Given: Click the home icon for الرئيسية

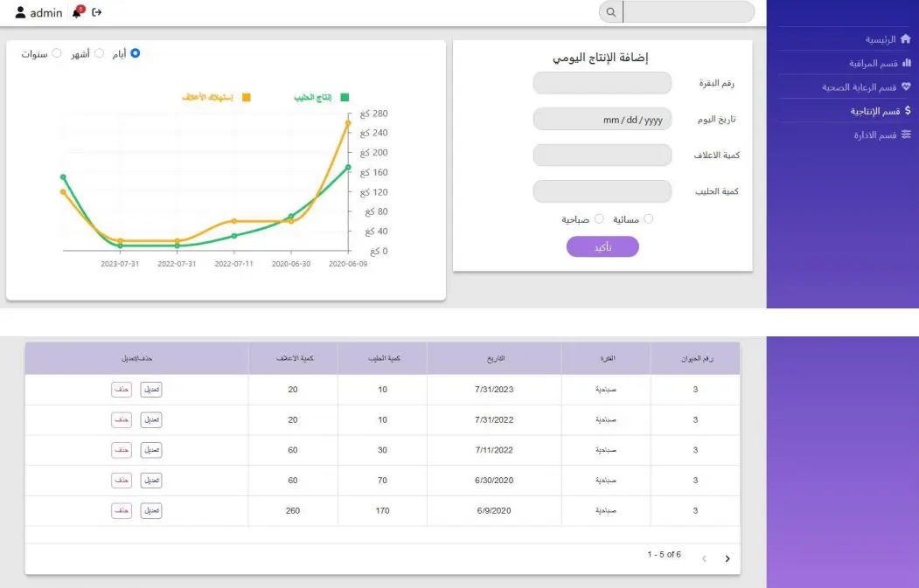Looking at the screenshot, I should pyautogui.click(x=906, y=39).
